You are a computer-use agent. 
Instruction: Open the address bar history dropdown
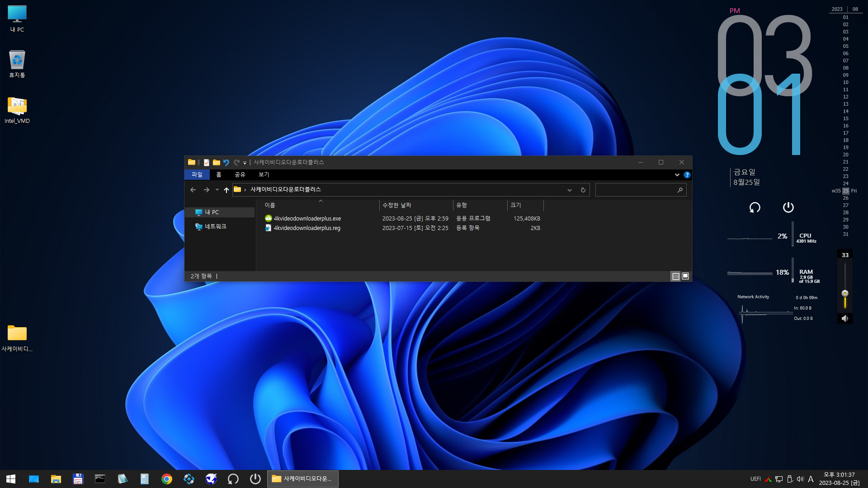pyautogui.click(x=570, y=190)
